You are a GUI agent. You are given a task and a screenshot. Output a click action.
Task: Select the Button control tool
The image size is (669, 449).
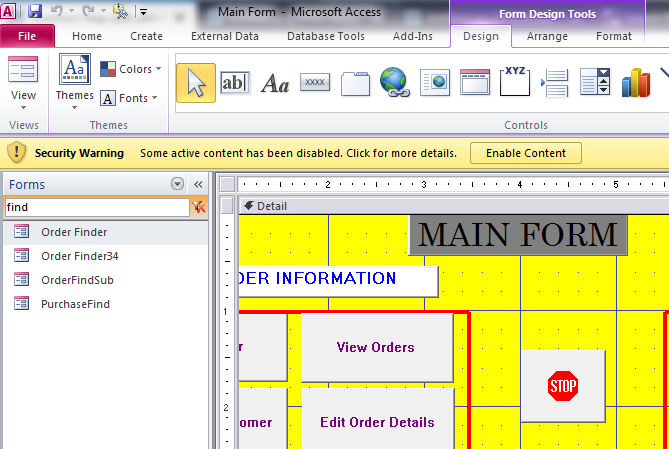click(315, 82)
